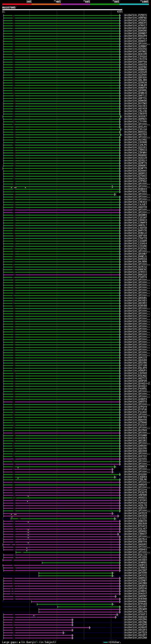
Task: Click label UniRef100_Q6DRI2
Action: [x=135, y=173]
